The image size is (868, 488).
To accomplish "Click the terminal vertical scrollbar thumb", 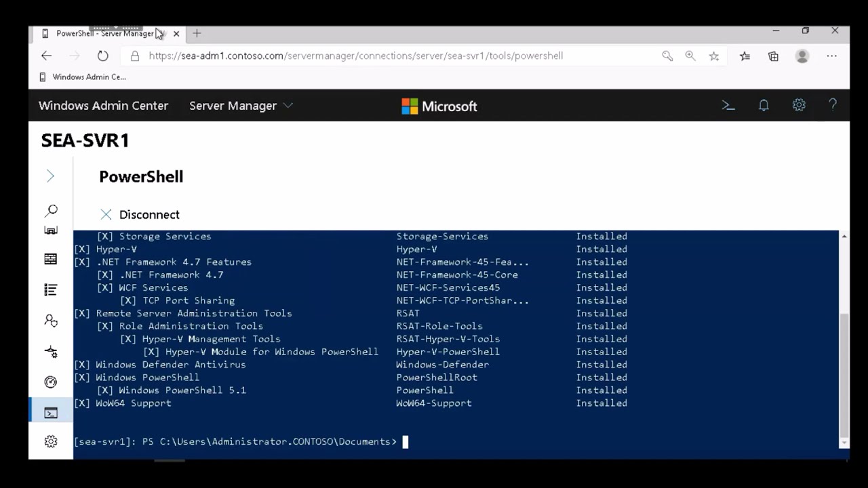I will pyautogui.click(x=844, y=374).
